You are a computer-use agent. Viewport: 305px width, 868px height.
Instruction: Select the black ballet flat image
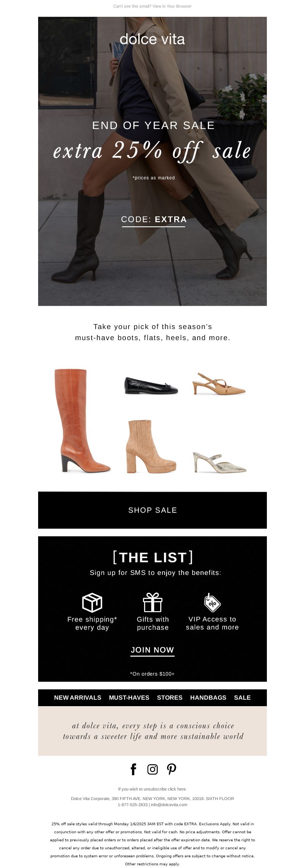click(x=151, y=386)
